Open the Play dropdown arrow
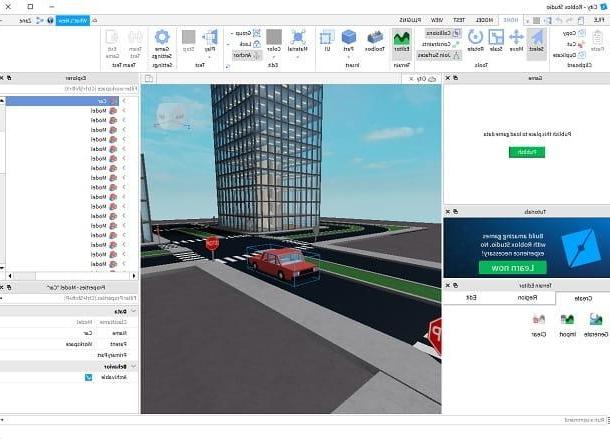Viewport: 610px width, 439px height. click(x=210, y=57)
